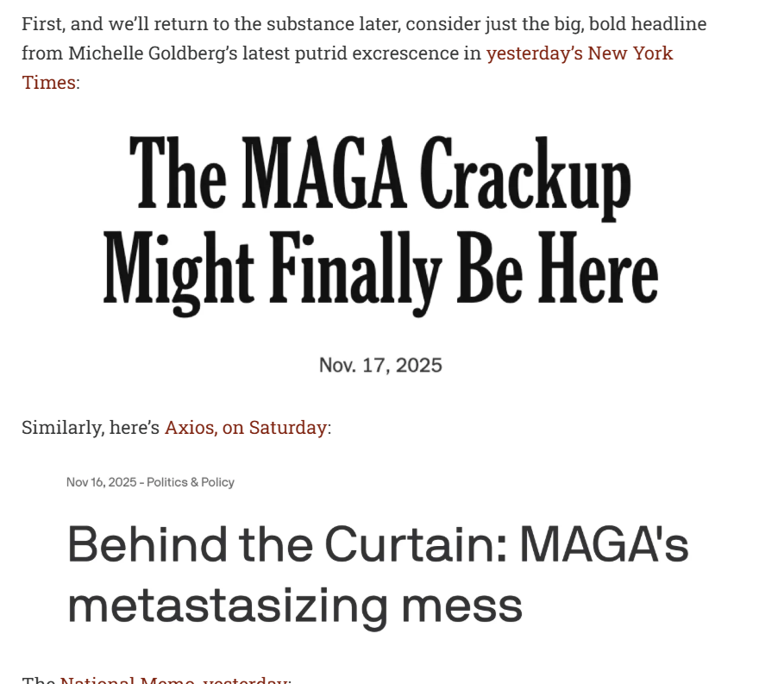This screenshot has height=684, width=784.
Task: Click the word "Curtain" in the Axios headline
Action: click(x=411, y=545)
